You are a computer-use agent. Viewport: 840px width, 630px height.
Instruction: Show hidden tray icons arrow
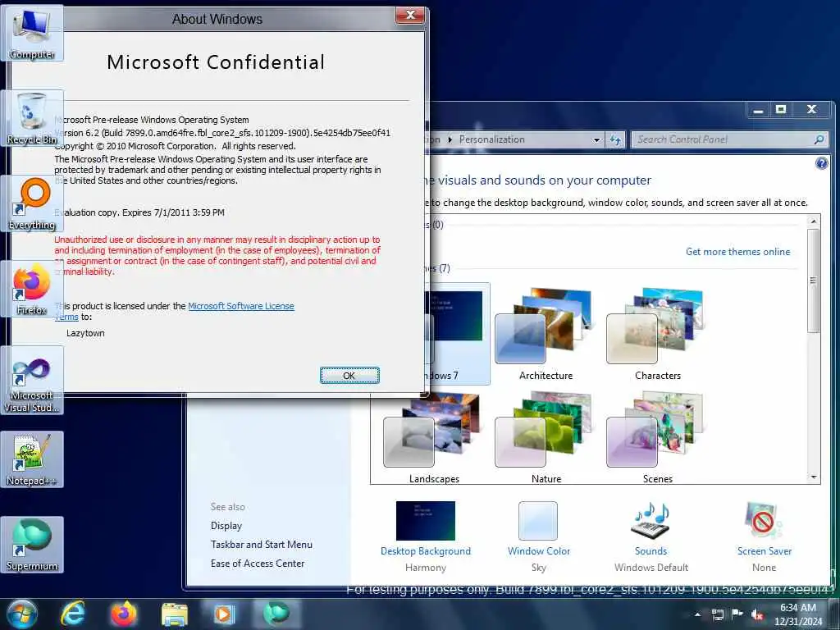click(697, 614)
